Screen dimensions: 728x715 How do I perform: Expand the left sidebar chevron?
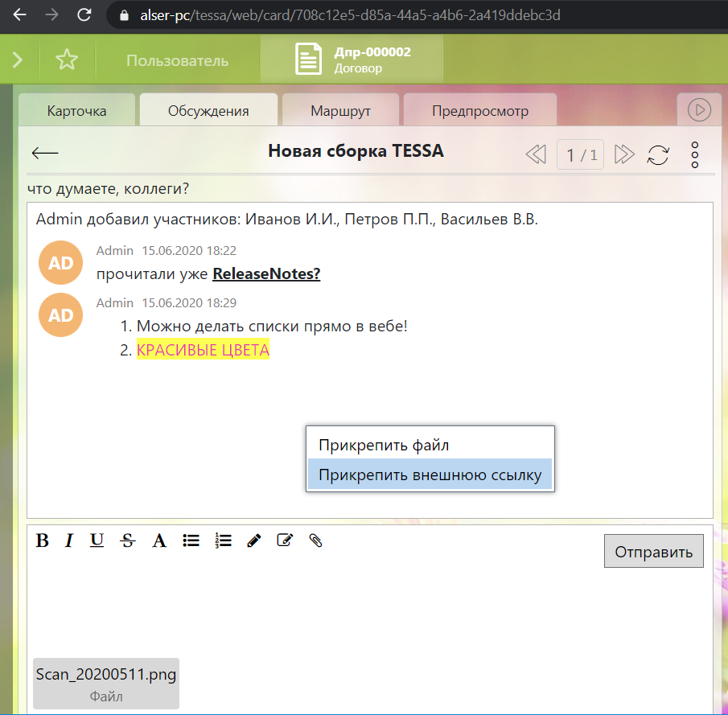click(x=18, y=60)
